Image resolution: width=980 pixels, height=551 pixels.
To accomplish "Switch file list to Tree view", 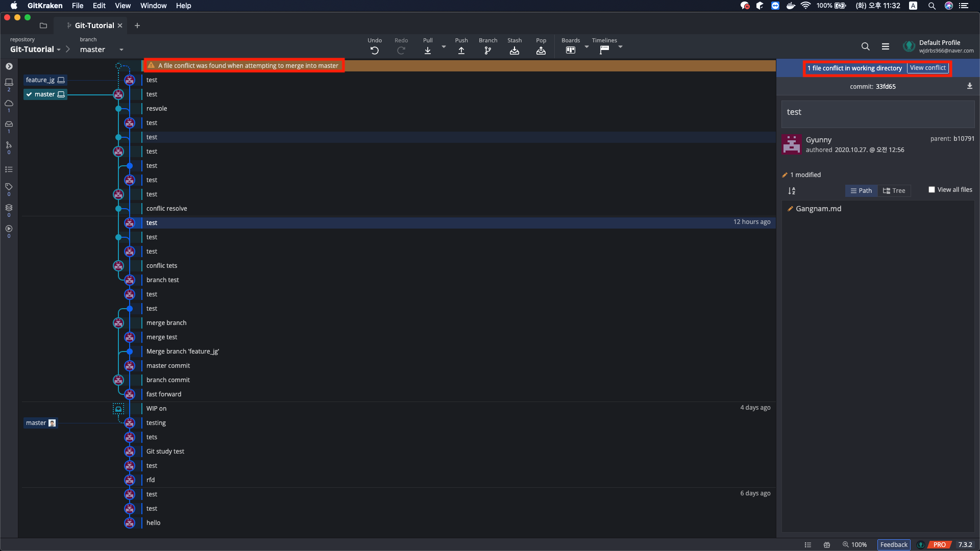I will (x=894, y=191).
